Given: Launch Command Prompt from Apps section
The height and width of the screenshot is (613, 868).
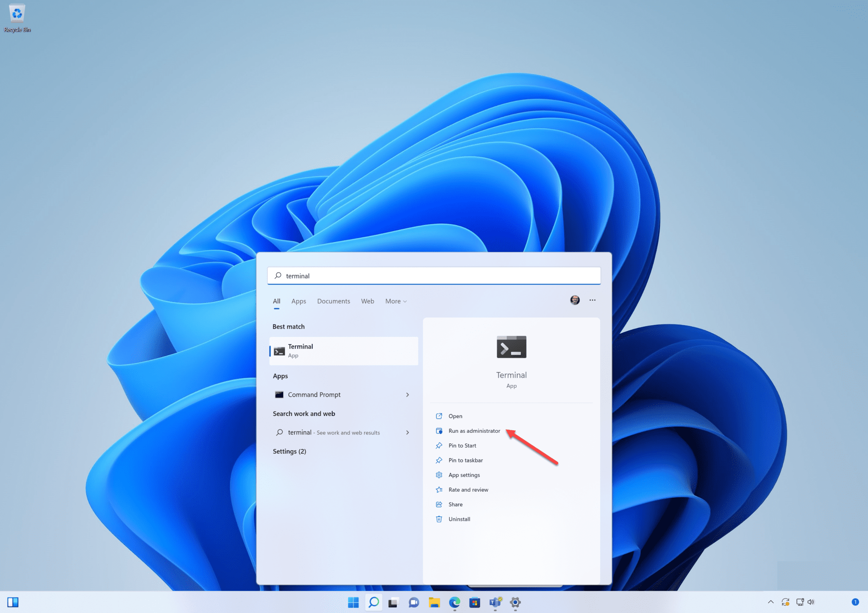Looking at the screenshot, I should coord(314,394).
